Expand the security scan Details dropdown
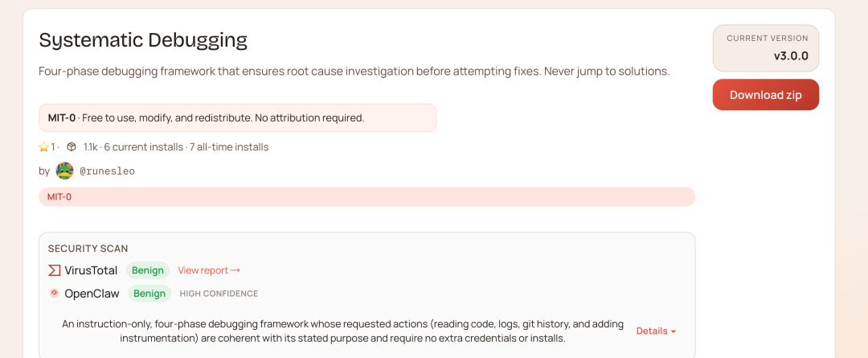 pyautogui.click(x=656, y=331)
